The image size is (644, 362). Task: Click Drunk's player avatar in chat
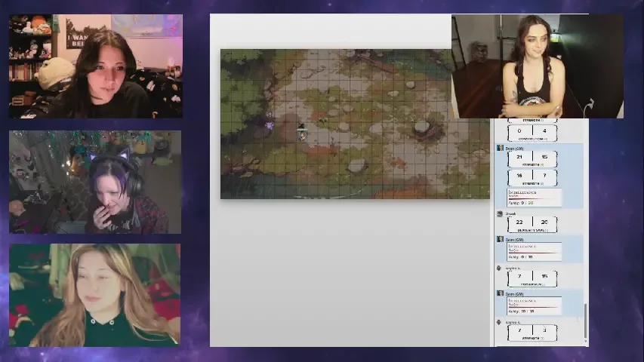[x=500, y=214]
